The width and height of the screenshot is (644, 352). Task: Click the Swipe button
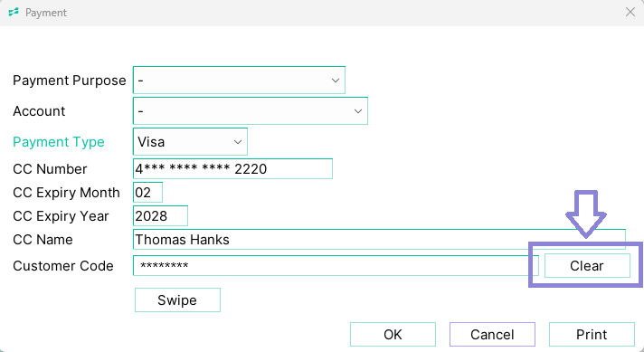point(177,300)
